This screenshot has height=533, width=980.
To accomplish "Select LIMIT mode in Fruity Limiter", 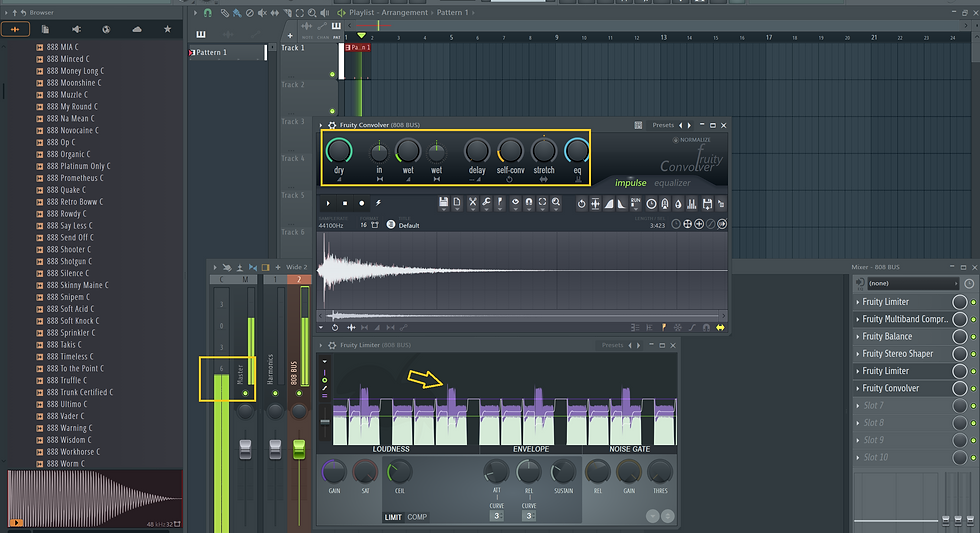I will point(393,517).
